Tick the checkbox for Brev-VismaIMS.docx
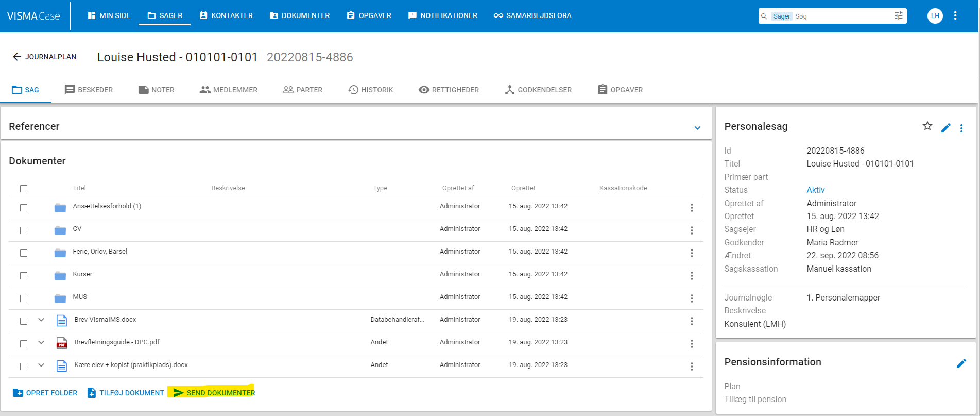This screenshot has width=980, height=416. pos(24,321)
